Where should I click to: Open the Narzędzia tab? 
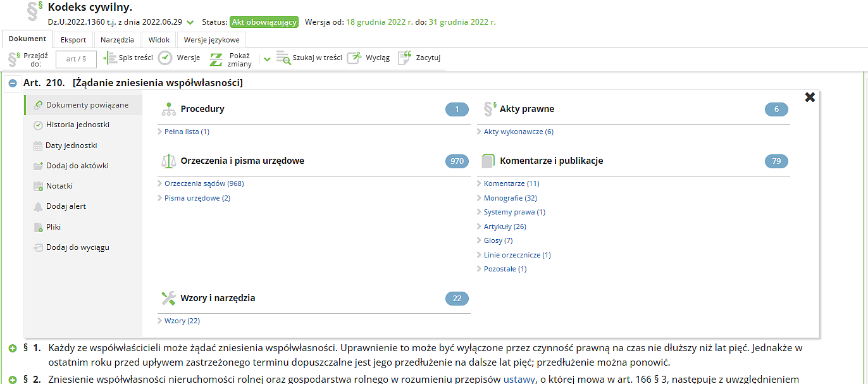[118, 40]
